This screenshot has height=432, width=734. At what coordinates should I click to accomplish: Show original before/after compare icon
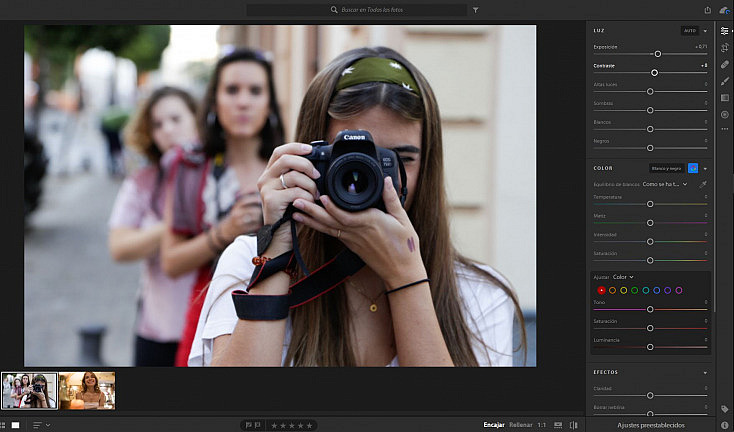[x=574, y=425]
